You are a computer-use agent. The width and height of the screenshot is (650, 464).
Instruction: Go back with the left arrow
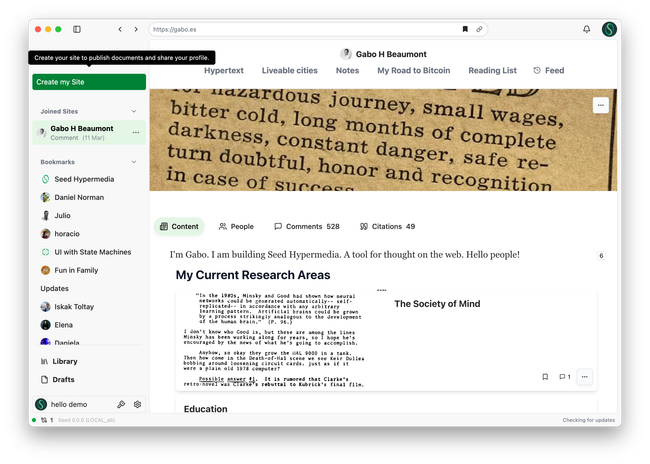[x=120, y=29]
